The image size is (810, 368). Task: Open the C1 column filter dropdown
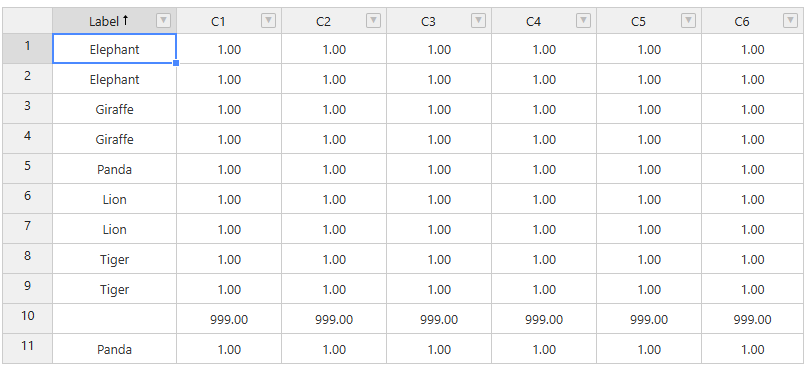pos(268,21)
